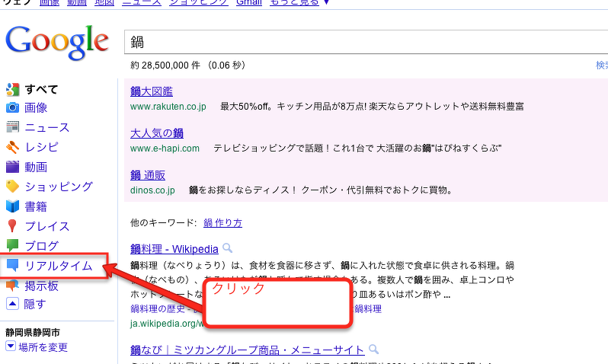Click 静岡県静岡市 location text
The width and height of the screenshot is (608, 364).
pos(33,332)
